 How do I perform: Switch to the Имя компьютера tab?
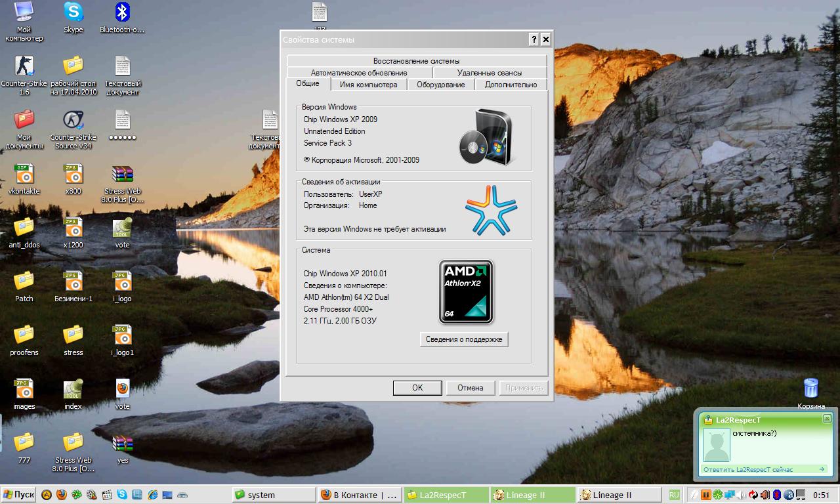coord(368,85)
